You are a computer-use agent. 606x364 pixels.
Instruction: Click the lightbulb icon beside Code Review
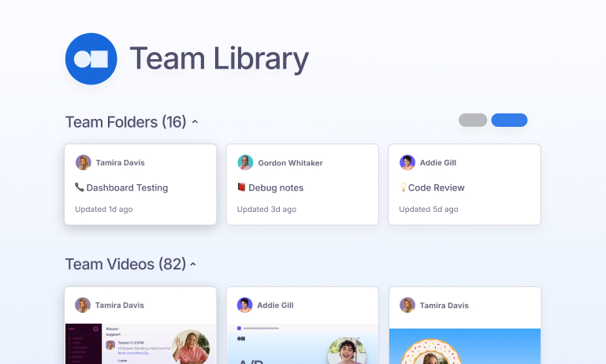(x=403, y=188)
